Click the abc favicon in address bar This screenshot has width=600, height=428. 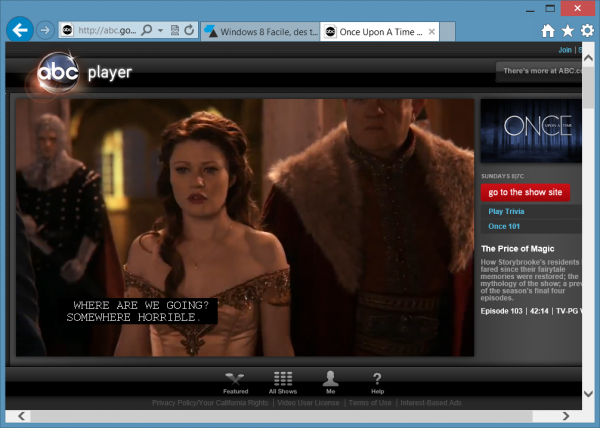pos(67,30)
